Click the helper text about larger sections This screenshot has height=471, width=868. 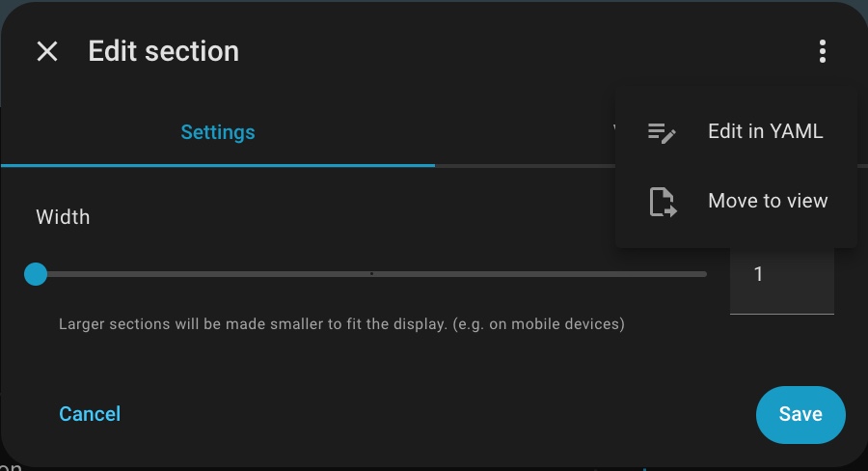point(341,324)
